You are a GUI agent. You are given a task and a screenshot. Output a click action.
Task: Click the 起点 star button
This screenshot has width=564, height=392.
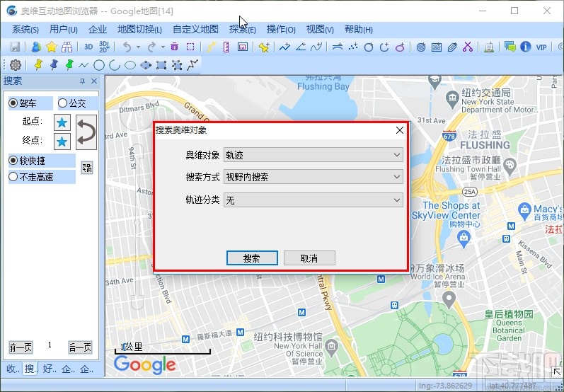point(62,122)
